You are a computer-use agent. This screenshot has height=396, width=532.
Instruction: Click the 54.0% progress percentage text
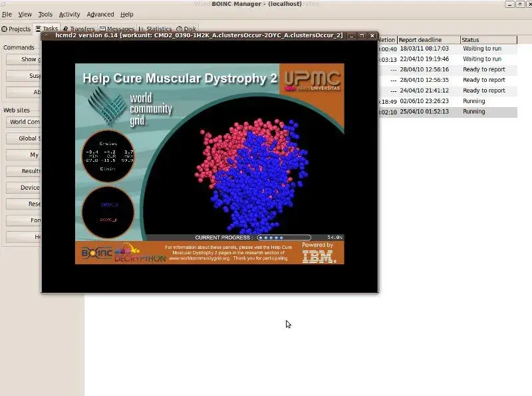coord(334,238)
